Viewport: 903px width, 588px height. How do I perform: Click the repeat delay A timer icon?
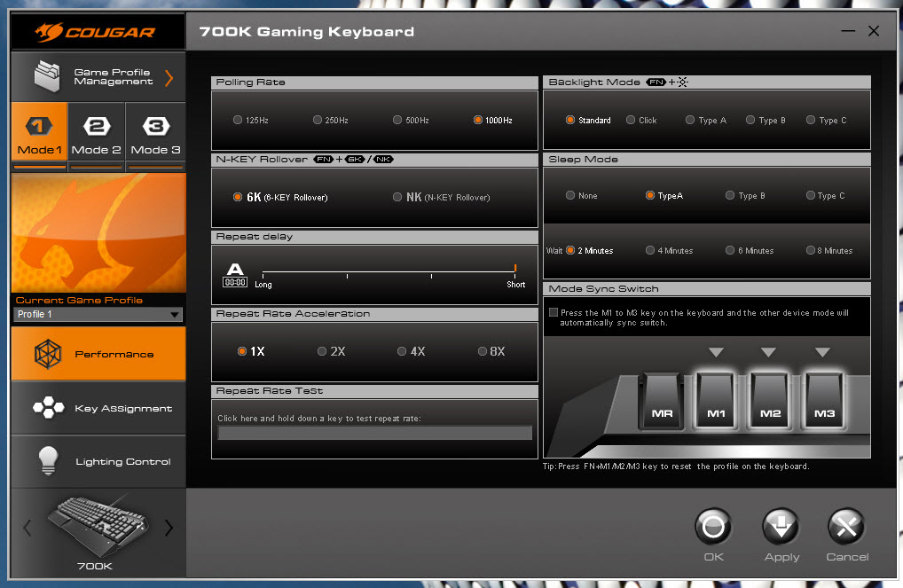click(235, 275)
